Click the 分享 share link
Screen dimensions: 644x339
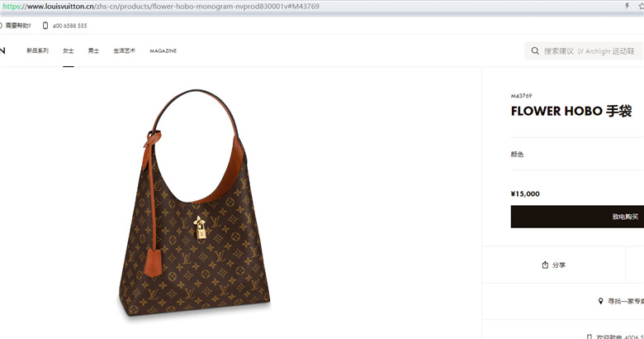tap(559, 265)
